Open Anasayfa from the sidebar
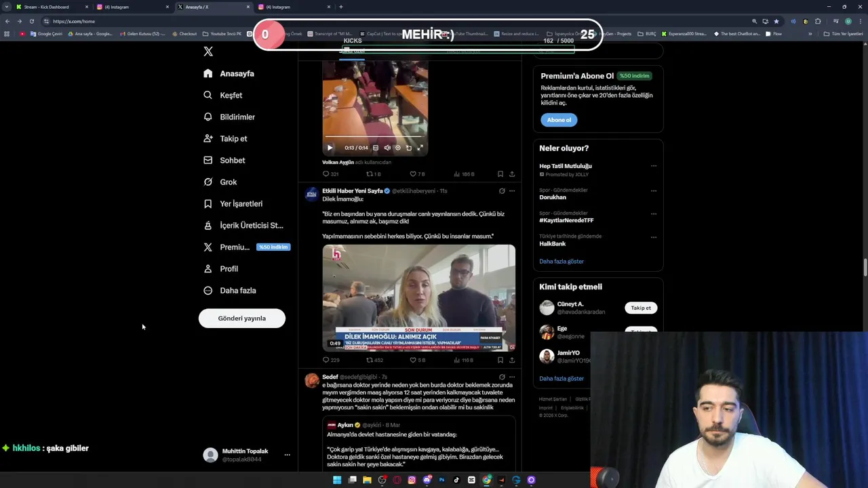The width and height of the screenshot is (868, 488). [x=229, y=73]
